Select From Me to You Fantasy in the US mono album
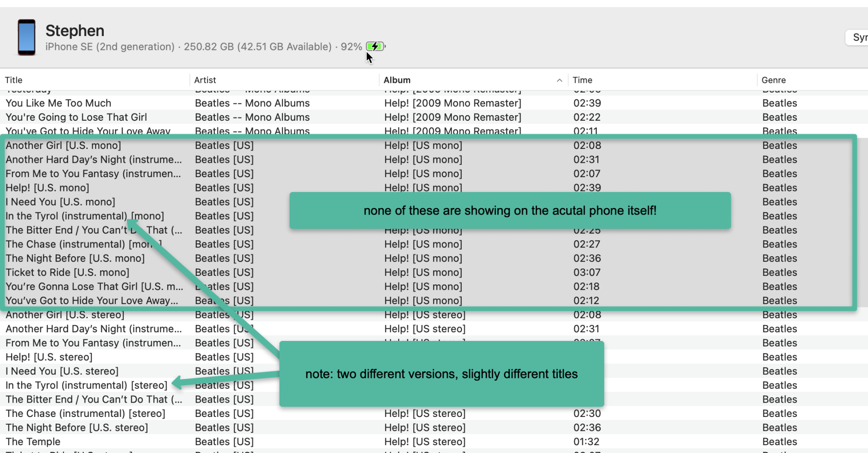Image resolution: width=868 pixels, height=453 pixels. [93, 174]
